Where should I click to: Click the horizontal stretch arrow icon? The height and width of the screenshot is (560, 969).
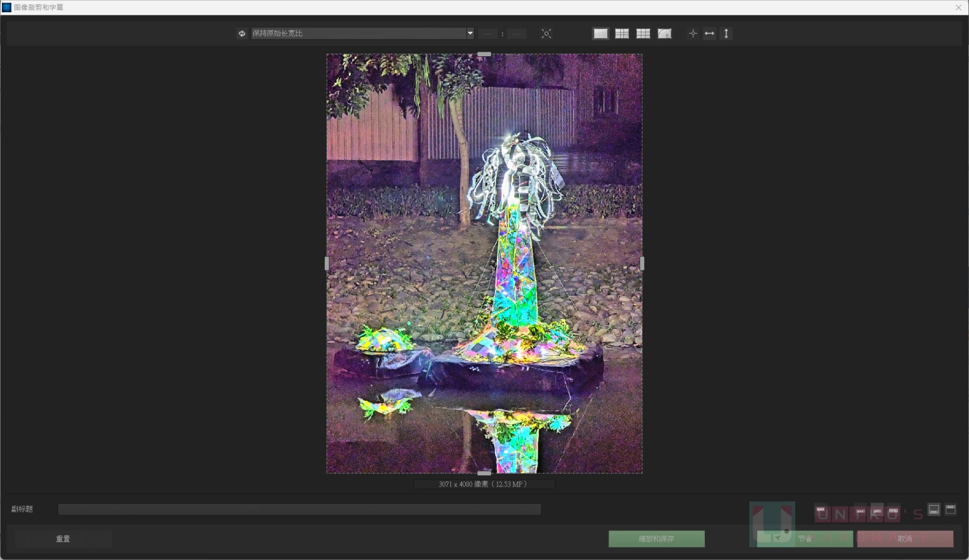tap(710, 34)
